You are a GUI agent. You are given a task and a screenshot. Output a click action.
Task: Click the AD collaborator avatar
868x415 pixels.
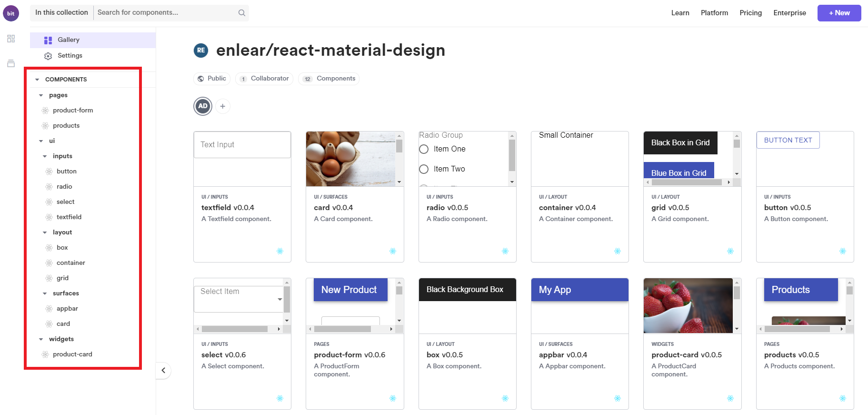[203, 106]
